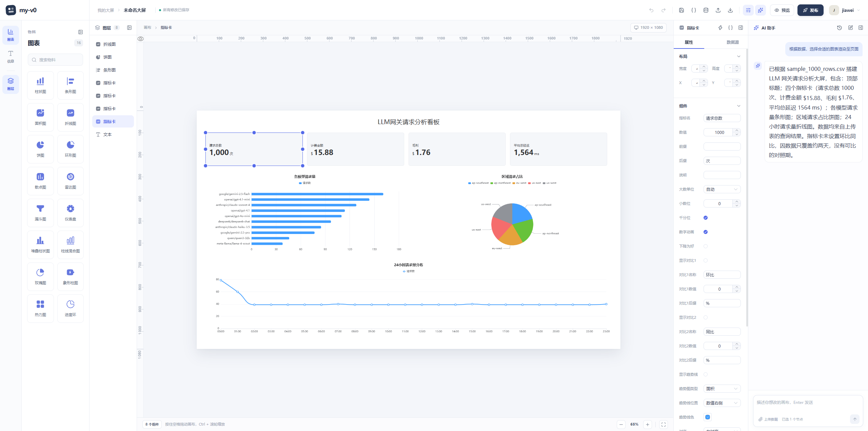Enable the 下降为好 option
Image resolution: width=868 pixels, height=431 pixels.
706,246
